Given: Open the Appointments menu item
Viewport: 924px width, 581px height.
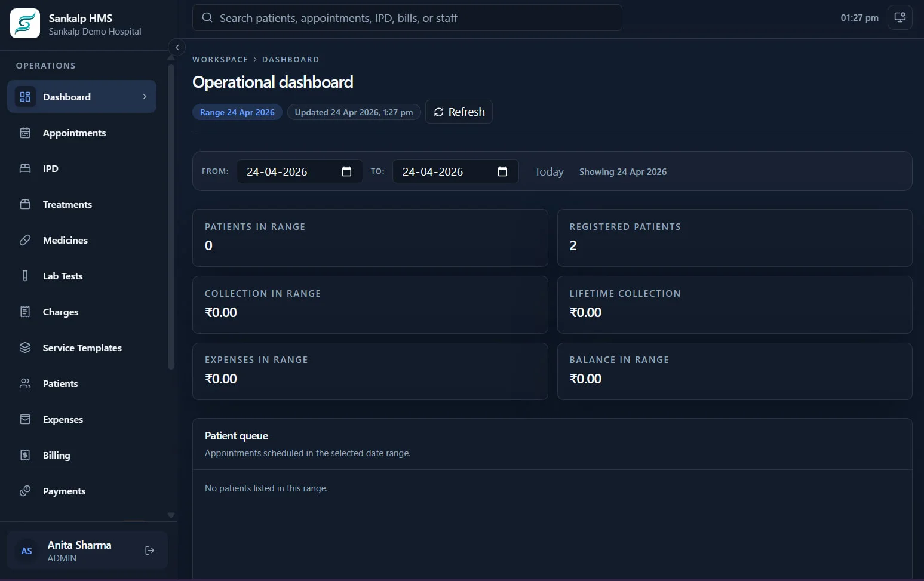Looking at the screenshot, I should point(82,133).
